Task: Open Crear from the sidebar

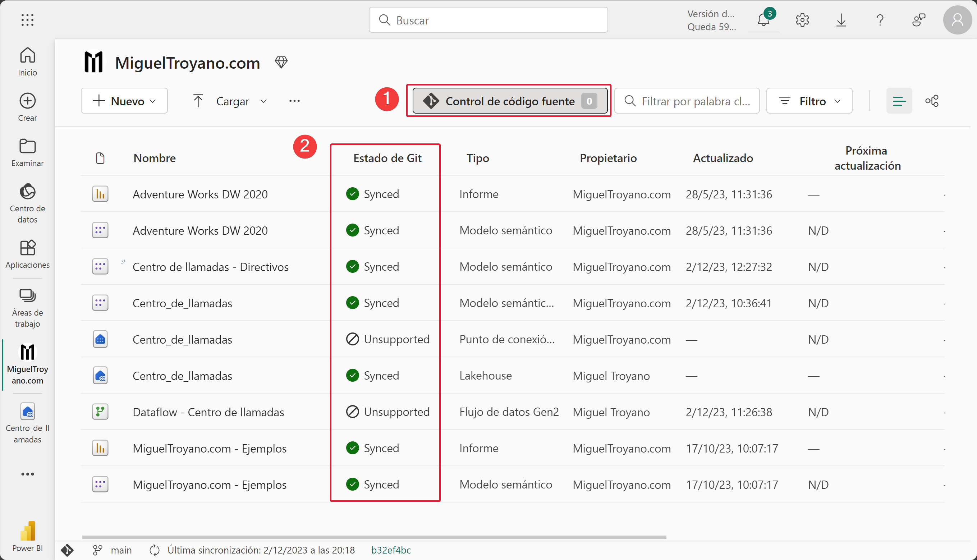Action: coord(27,107)
